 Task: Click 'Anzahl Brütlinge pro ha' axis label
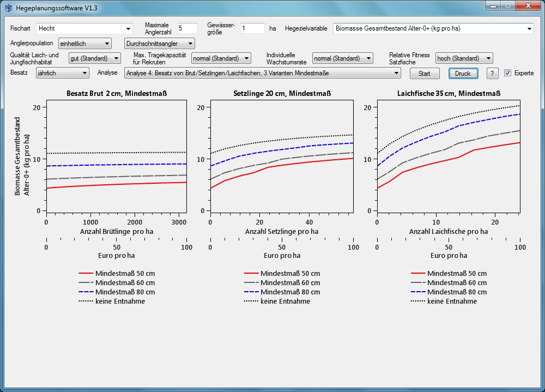click(117, 231)
